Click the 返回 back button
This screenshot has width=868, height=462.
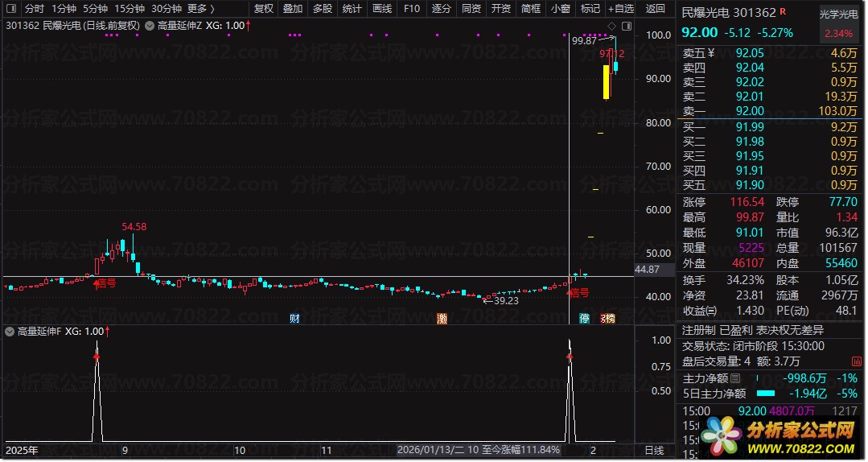[x=656, y=8]
